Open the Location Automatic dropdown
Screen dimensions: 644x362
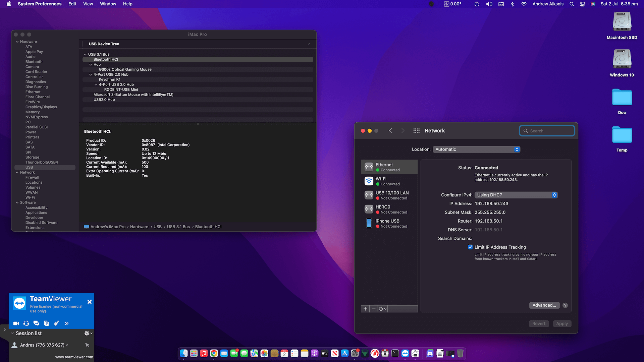tap(476, 149)
